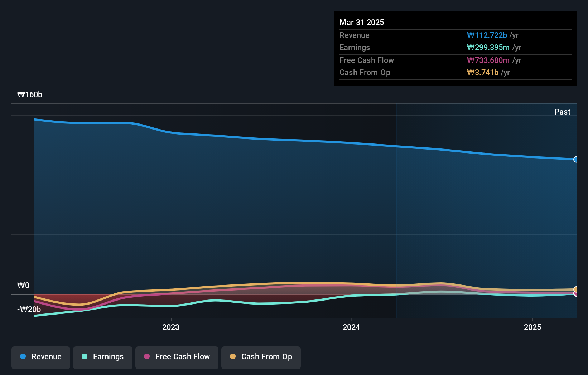The image size is (588, 375).
Task: Click the ₩3.741b cash from op value
Action: coord(483,72)
